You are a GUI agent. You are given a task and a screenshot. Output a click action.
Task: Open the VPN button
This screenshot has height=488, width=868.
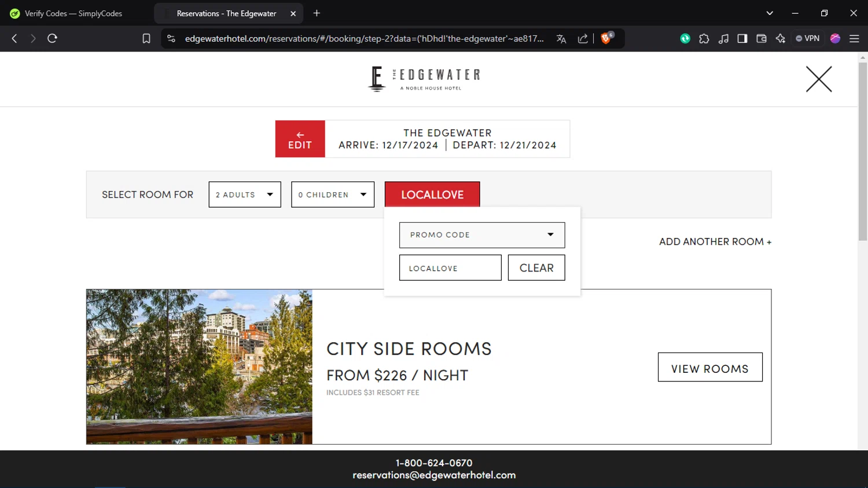(x=808, y=39)
